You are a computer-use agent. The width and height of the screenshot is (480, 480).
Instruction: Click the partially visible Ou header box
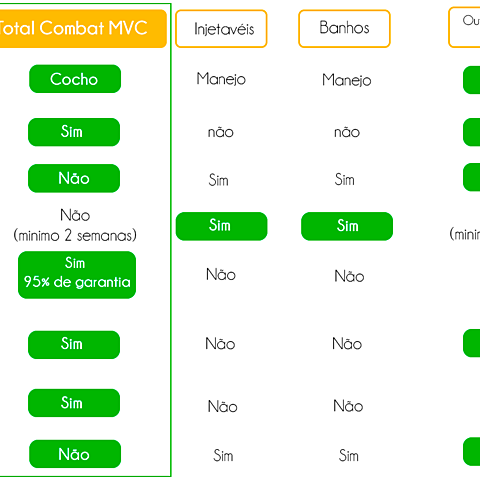tap(464, 27)
